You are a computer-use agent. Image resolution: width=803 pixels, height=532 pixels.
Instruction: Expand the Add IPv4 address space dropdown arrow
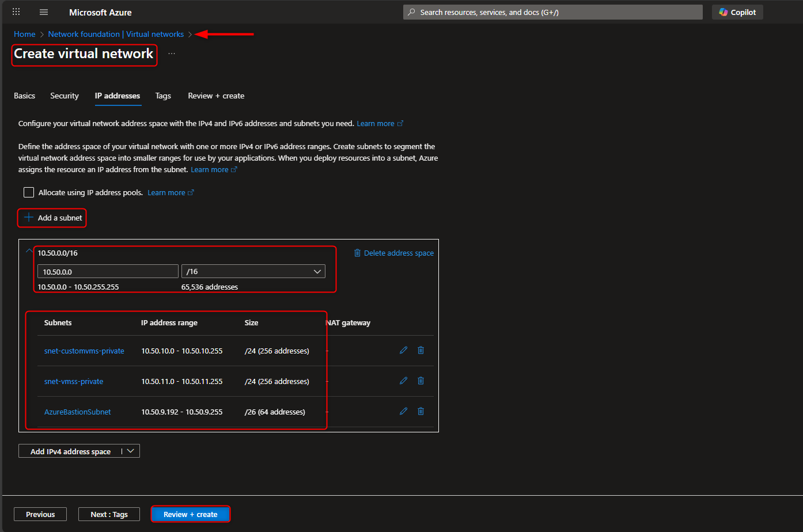pos(130,451)
